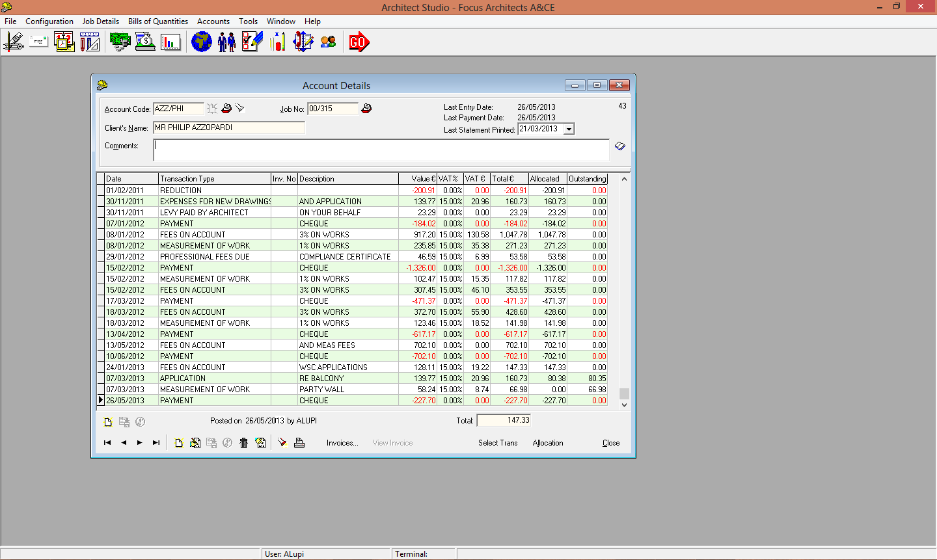Open the File menu
This screenshot has height=560, width=937.
tap(10, 21)
